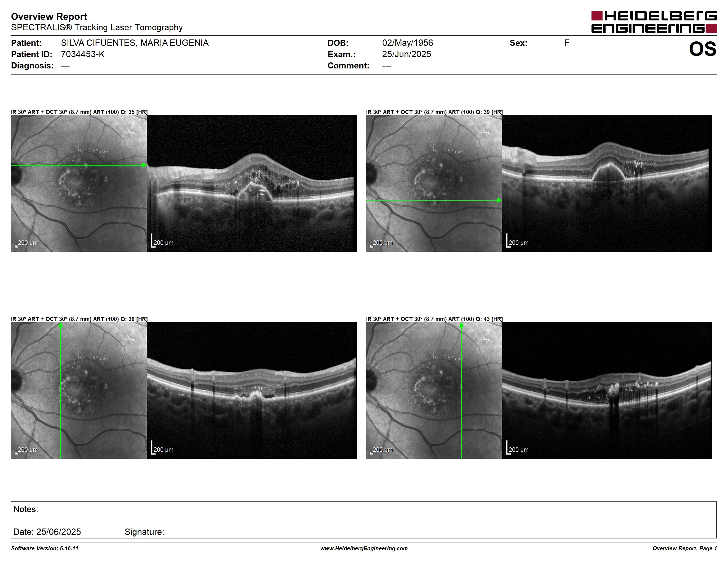This screenshot has width=728, height=563.
Task: Click patient name SILVA CIFUENTES, MARIA EUGENIA
Action: pyautogui.click(x=135, y=43)
